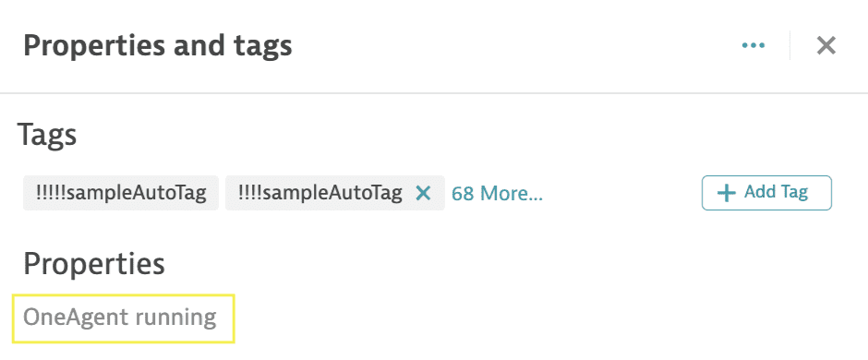Click the plus icon in Add Tag
Screen dimensions: 868x360
(726, 193)
